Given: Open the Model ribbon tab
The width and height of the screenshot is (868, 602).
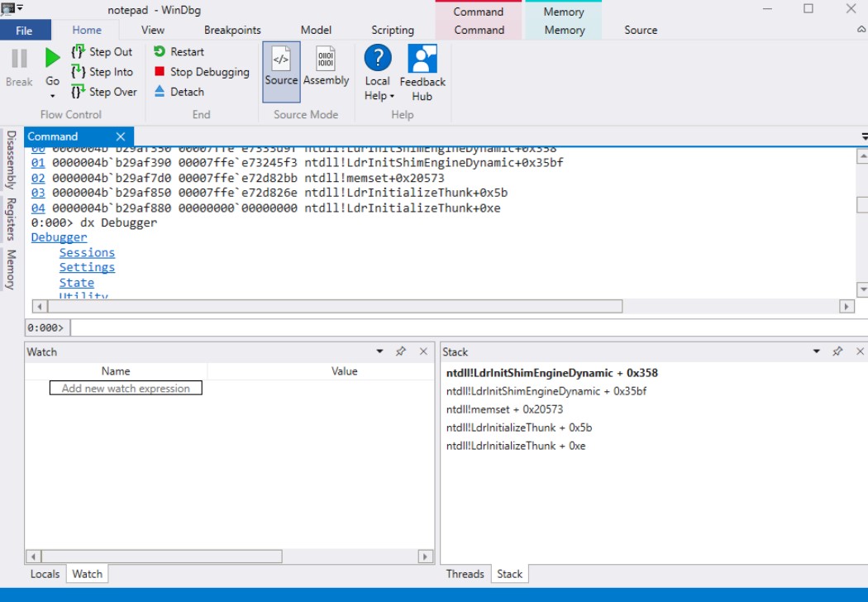Looking at the screenshot, I should 316,30.
